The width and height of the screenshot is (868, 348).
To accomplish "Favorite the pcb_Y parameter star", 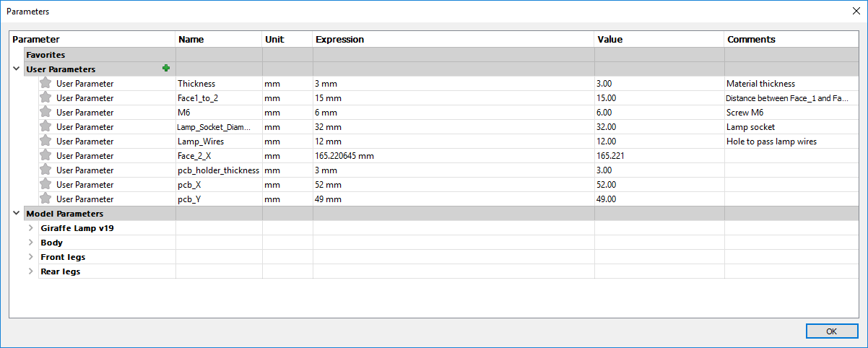I will point(45,199).
